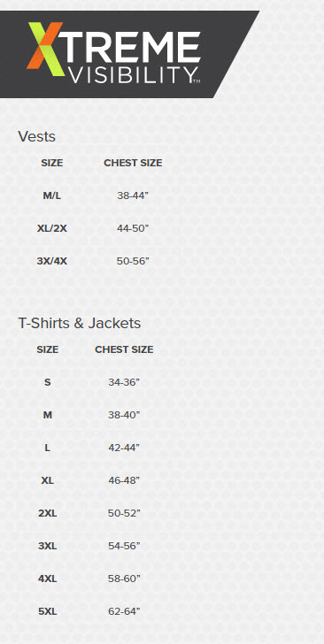Viewport: 324px width, 644px height.
Task: Click the Xtreme Visibility logo
Action: click(113, 54)
